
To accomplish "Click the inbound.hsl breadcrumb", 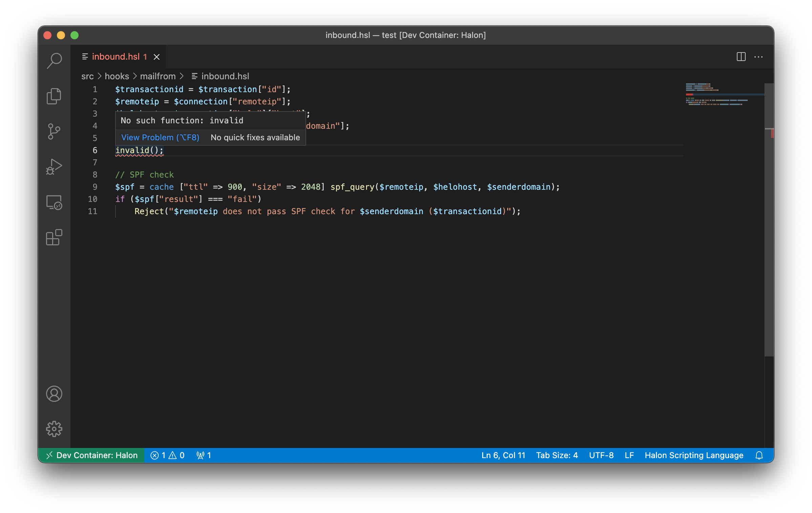I will (x=220, y=76).
